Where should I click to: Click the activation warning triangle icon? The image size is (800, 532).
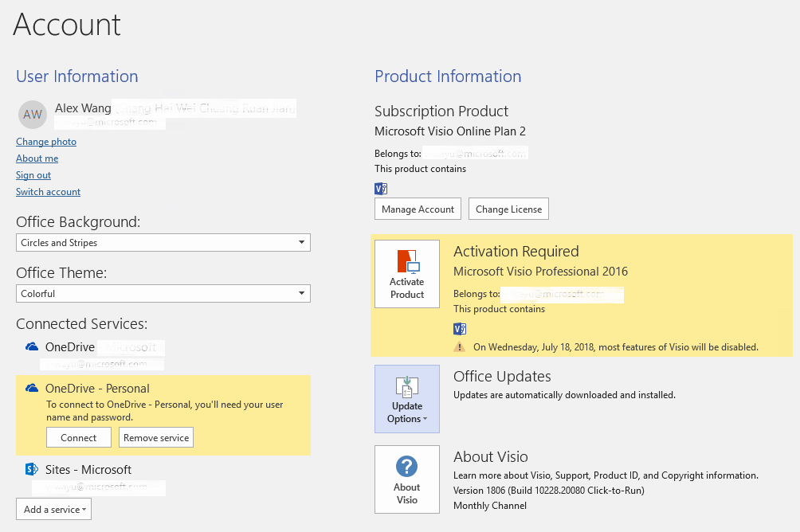coord(460,347)
